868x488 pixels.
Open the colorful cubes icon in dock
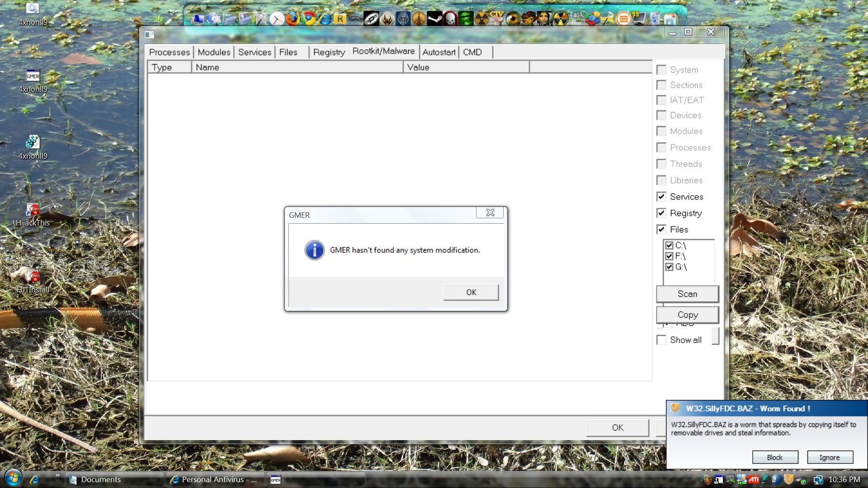click(592, 19)
